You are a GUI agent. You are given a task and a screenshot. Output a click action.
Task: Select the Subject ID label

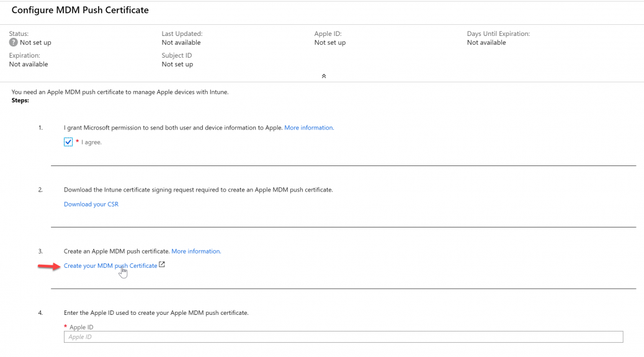[177, 55]
